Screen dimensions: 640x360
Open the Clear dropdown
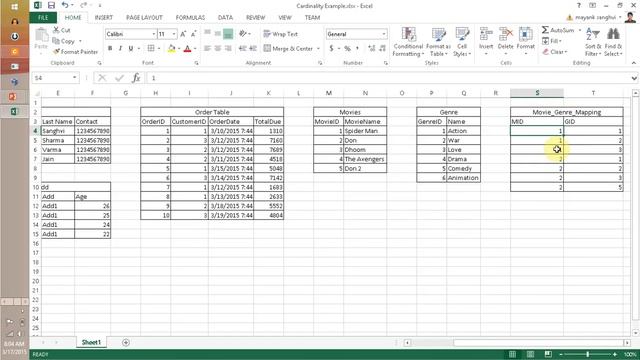(x=555, y=52)
